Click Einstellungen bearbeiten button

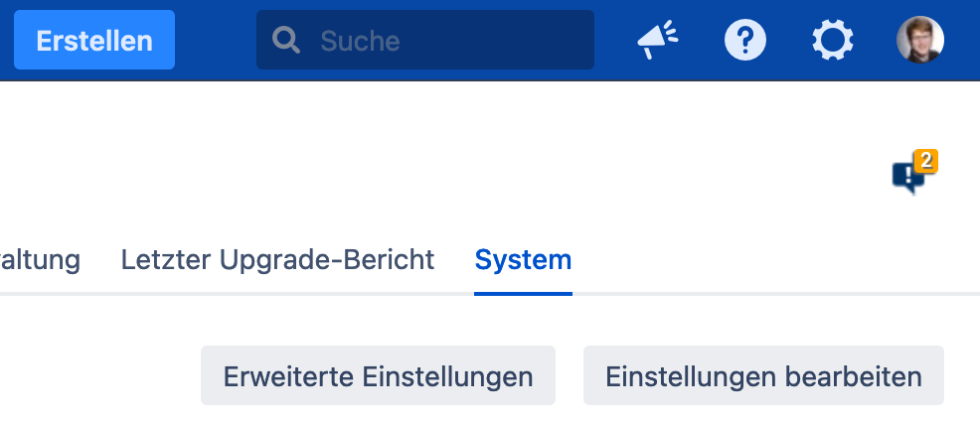tap(763, 375)
